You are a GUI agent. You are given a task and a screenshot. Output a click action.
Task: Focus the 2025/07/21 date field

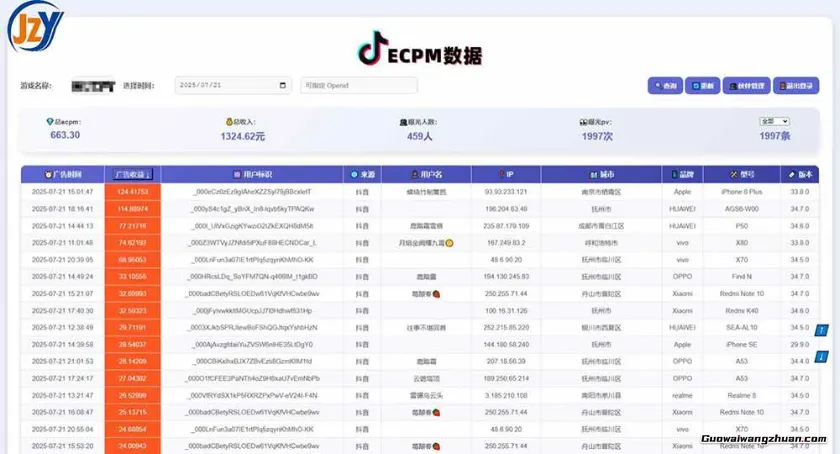click(x=233, y=85)
